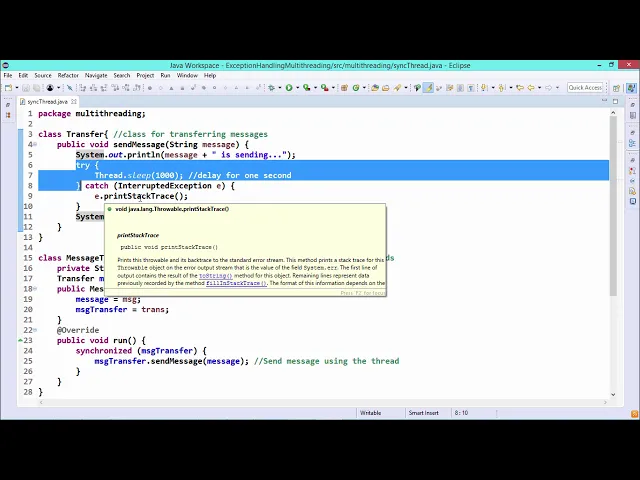Click the toString() link in the Javadoc popup
Screen dimensions: 640x480
(215, 275)
